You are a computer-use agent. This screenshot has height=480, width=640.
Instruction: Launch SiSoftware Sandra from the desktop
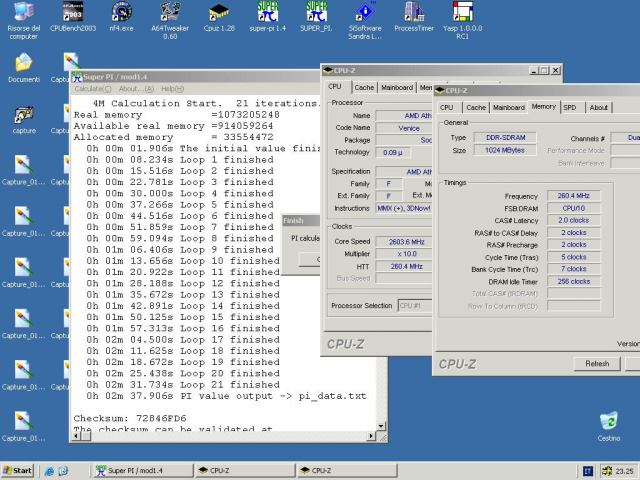(365, 20)
